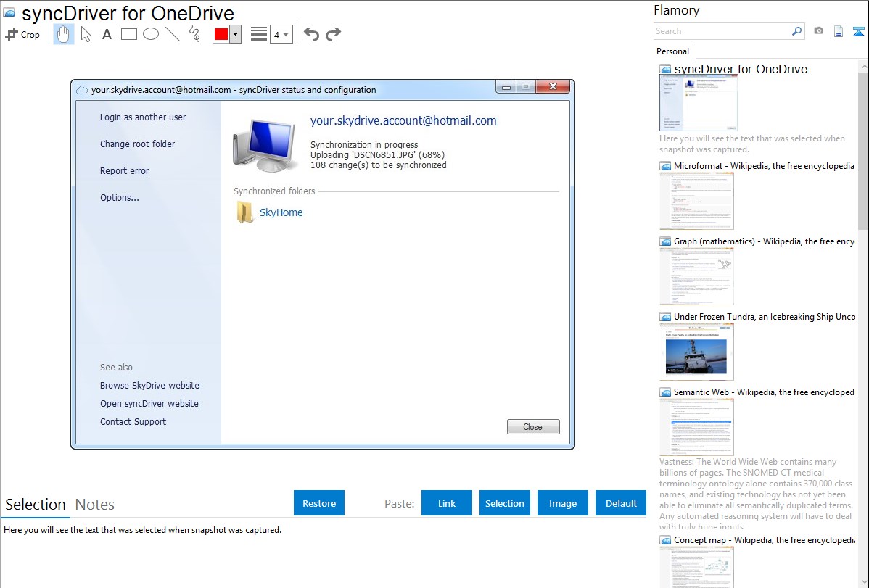Click the Flamory search field
This screenshot has height=588, width=869.
(722, 32)
